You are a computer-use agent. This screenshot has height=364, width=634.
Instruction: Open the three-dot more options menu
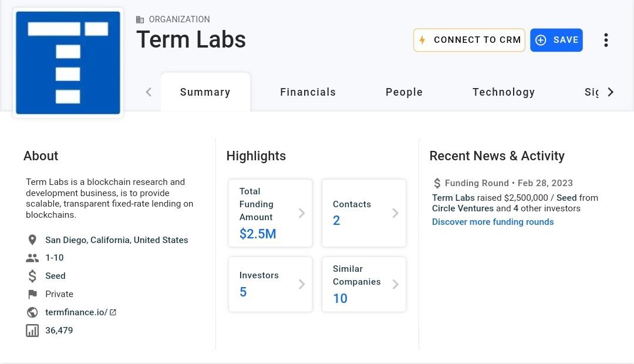click(x=606, y=40)
